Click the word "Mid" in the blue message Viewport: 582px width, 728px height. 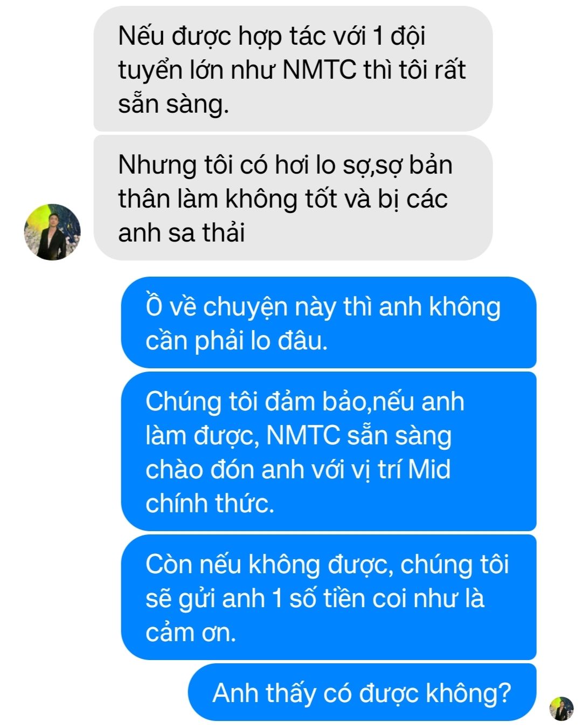[429, 469]
